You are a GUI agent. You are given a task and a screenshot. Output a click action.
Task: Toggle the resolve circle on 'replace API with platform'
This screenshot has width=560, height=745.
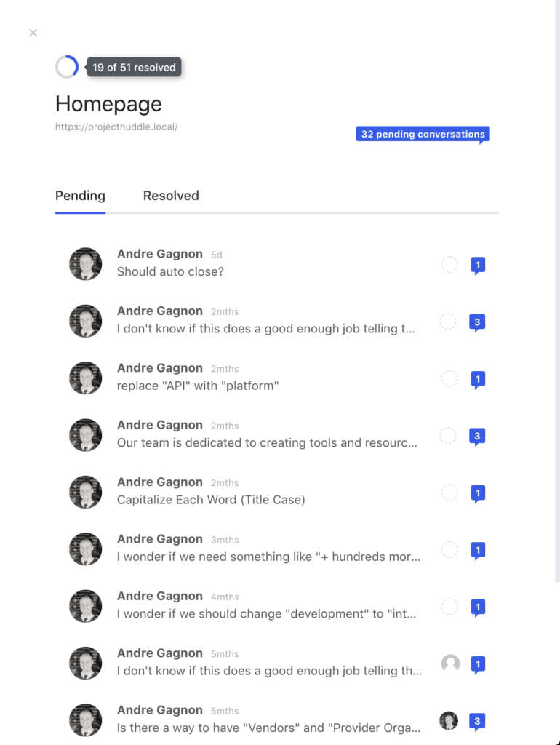[x=449, y=378]
